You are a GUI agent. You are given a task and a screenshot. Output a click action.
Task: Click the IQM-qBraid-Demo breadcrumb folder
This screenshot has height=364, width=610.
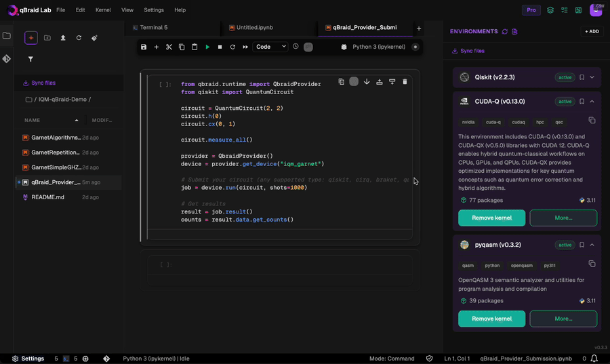tap(62, 100)
